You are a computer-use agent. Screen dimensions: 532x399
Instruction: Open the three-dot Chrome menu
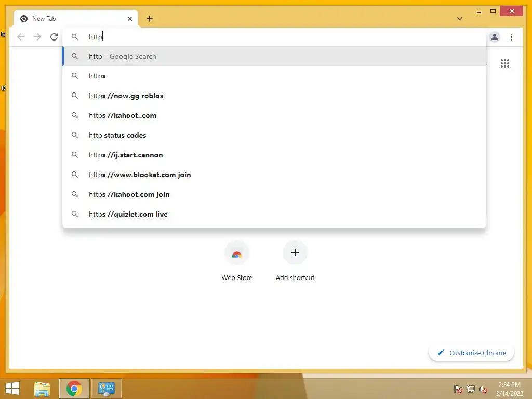tap(511, 37)
